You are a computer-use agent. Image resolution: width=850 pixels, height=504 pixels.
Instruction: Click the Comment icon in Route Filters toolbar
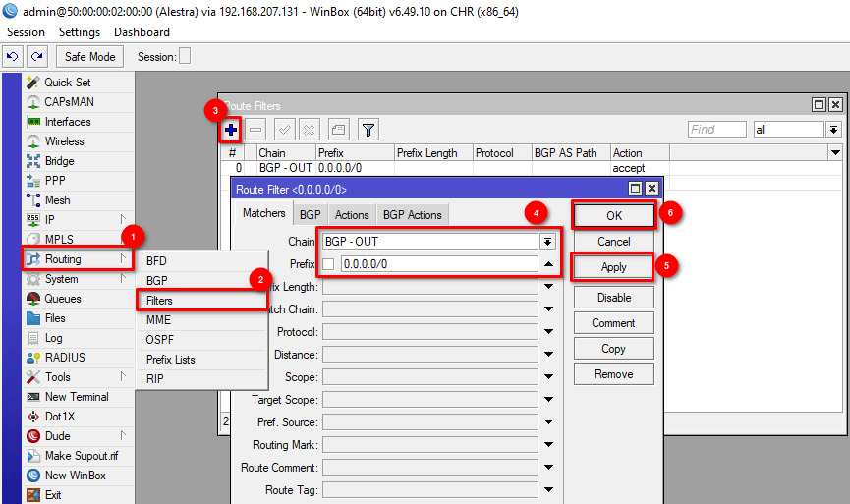(x=337, y=130)
